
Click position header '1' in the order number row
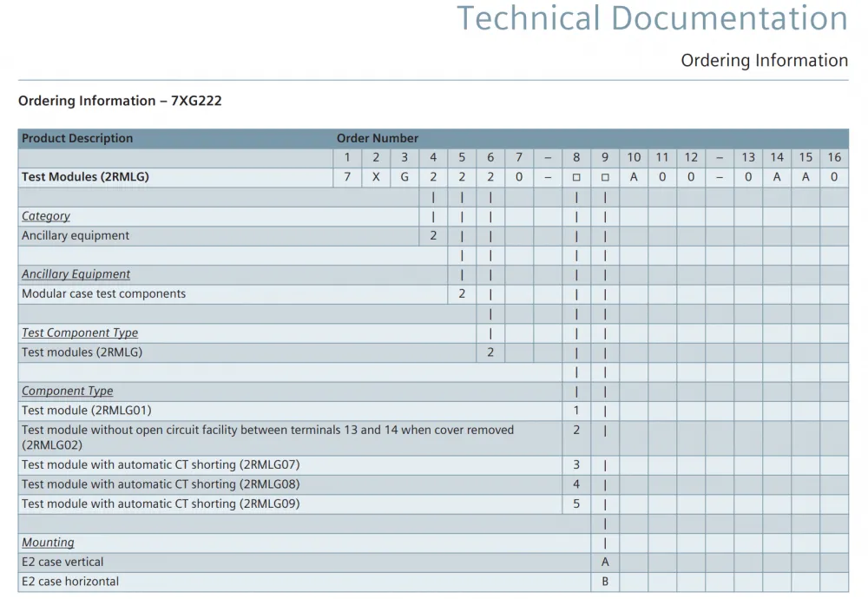347,158
